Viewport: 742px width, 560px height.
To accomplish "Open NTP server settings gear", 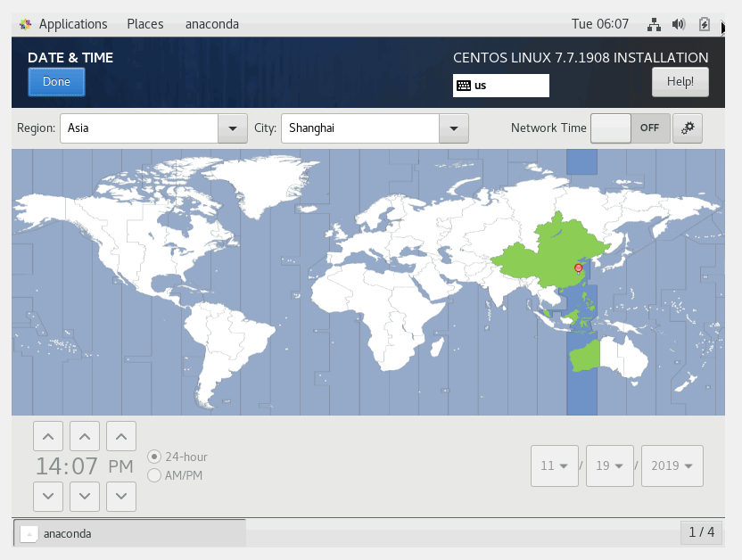I will pos(688,128).
